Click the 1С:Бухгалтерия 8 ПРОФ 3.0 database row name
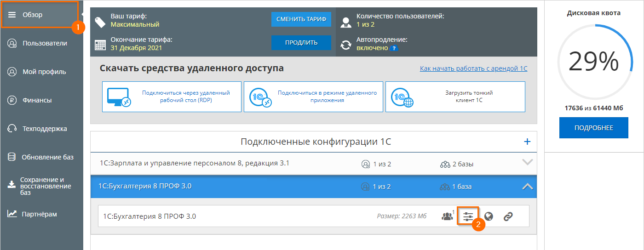 coord(149,216)
